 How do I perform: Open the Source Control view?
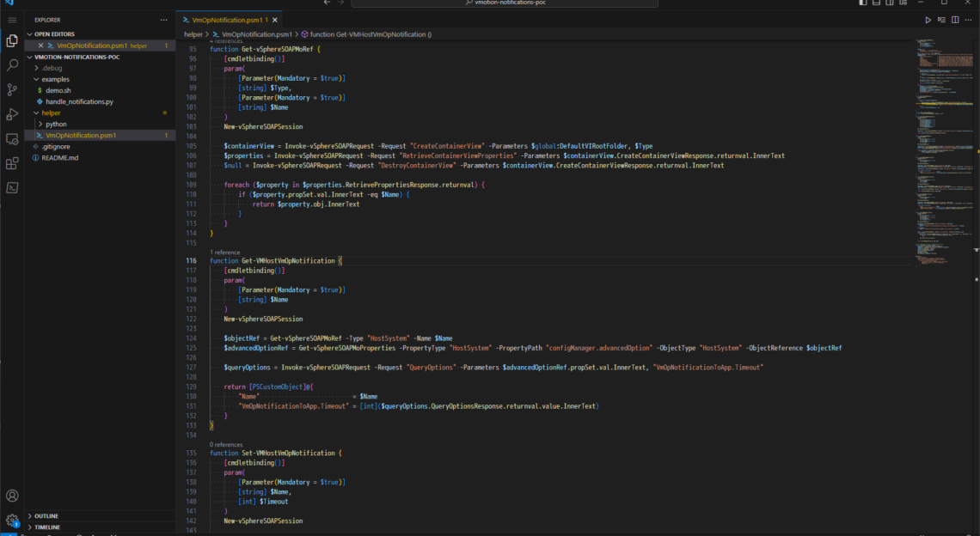point(12,89)
